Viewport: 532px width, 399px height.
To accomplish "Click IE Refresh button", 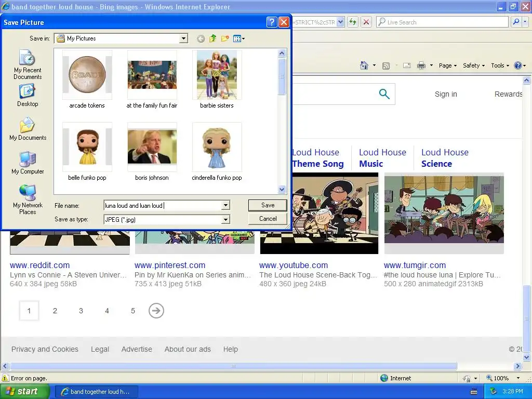I will pyautogui.click(x=353, y=22).
